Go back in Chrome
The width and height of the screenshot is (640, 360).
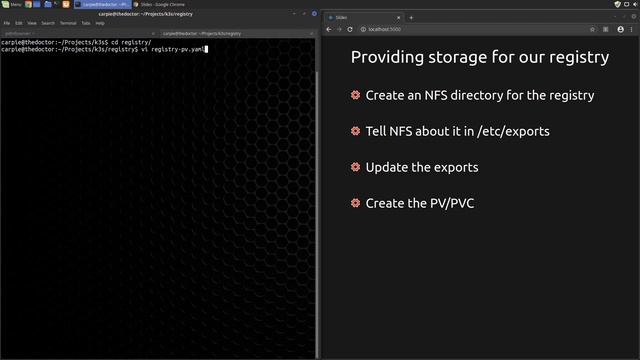[x=329, y=29]
